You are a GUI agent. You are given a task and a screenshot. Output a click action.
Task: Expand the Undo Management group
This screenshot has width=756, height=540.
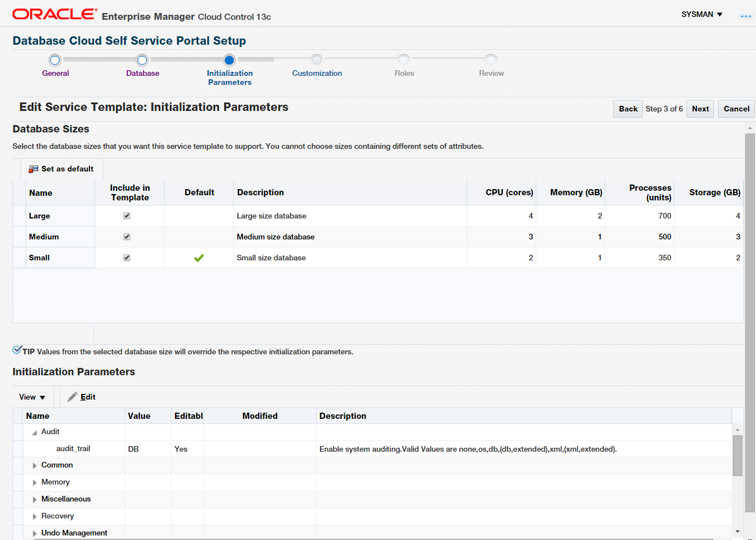click(35, 533)
